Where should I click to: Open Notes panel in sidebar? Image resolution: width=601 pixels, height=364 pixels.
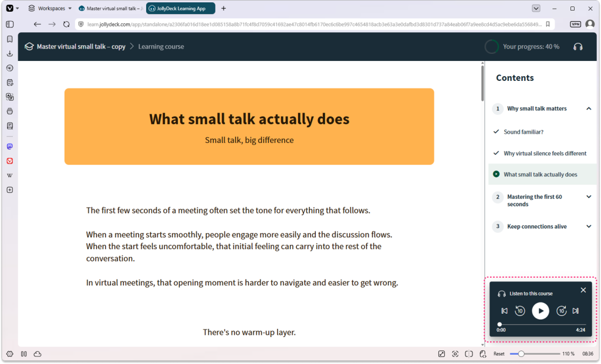point(10,82)
